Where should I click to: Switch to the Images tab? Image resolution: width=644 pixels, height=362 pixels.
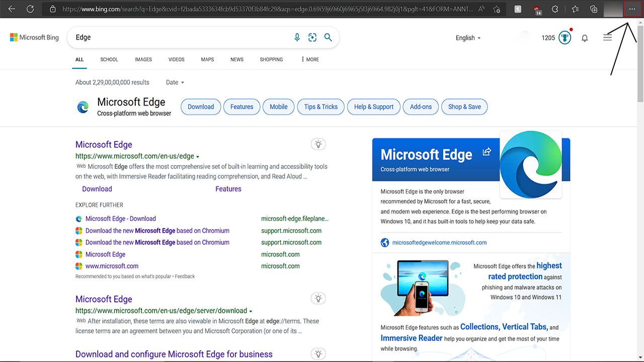[143, 59]
